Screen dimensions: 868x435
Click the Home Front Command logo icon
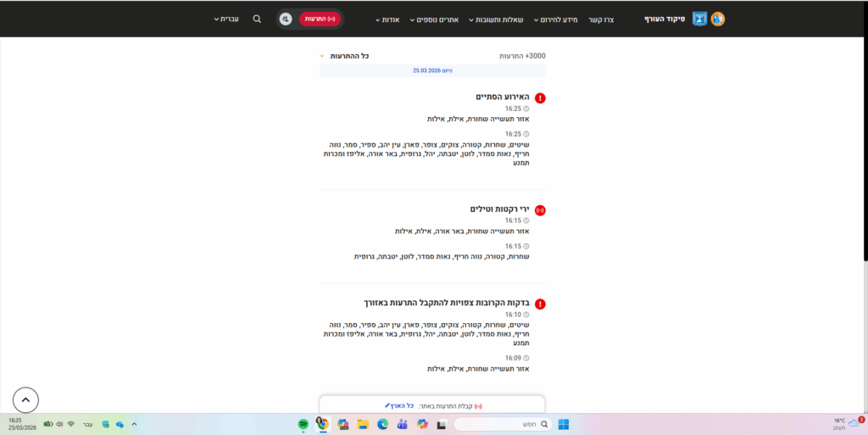click(717, 19)
